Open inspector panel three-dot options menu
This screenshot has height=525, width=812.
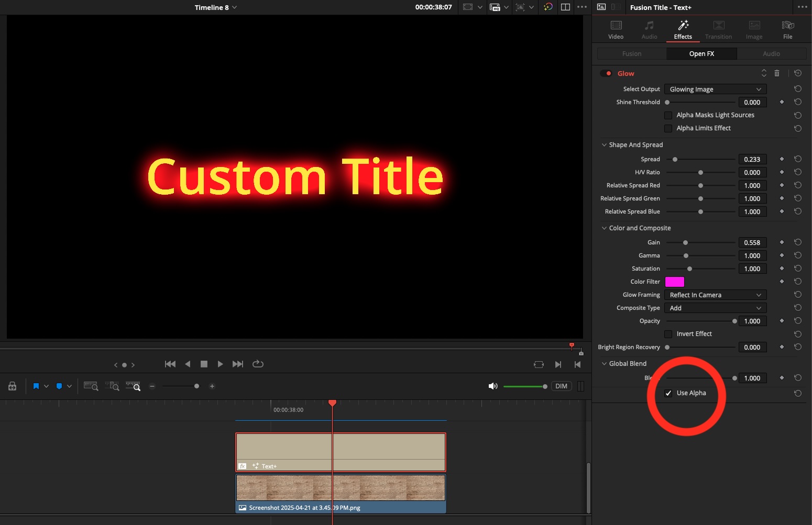point(803,7)
